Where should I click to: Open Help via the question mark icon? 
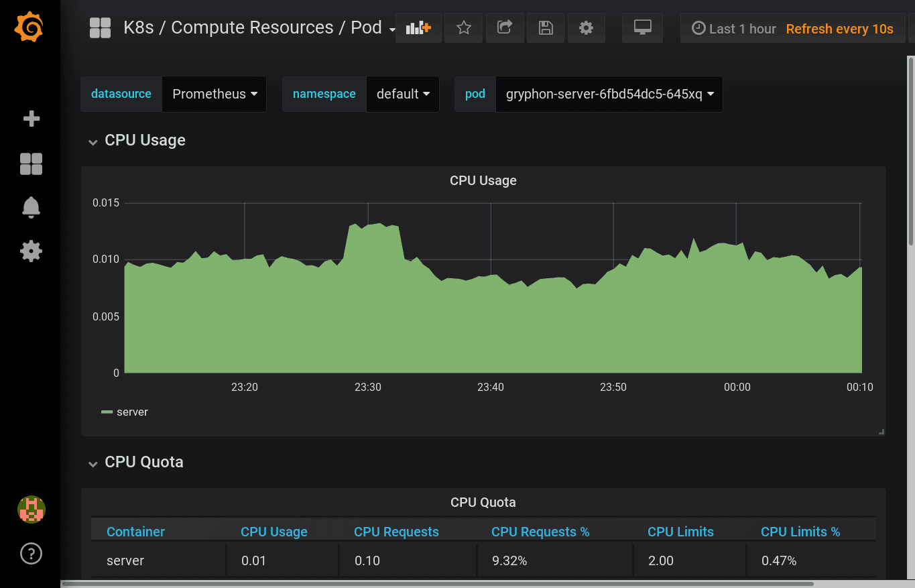pyautogui.click(x=30, y=554)
